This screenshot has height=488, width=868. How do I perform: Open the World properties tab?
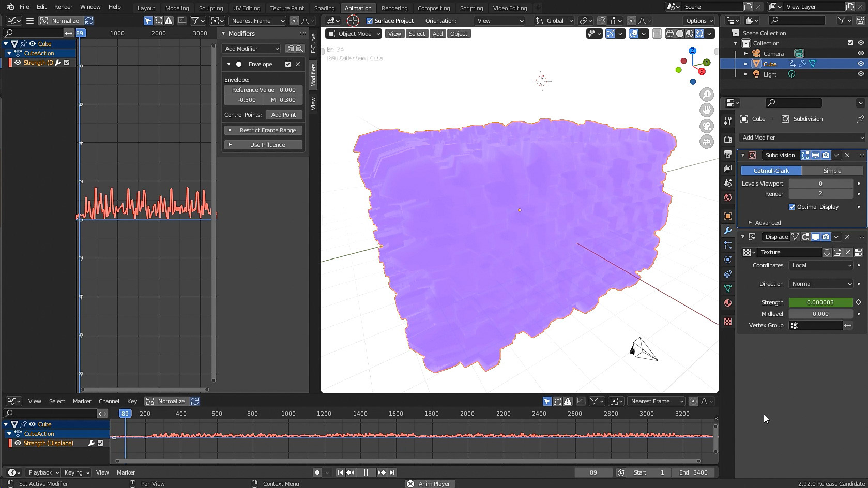coord(728,197)
